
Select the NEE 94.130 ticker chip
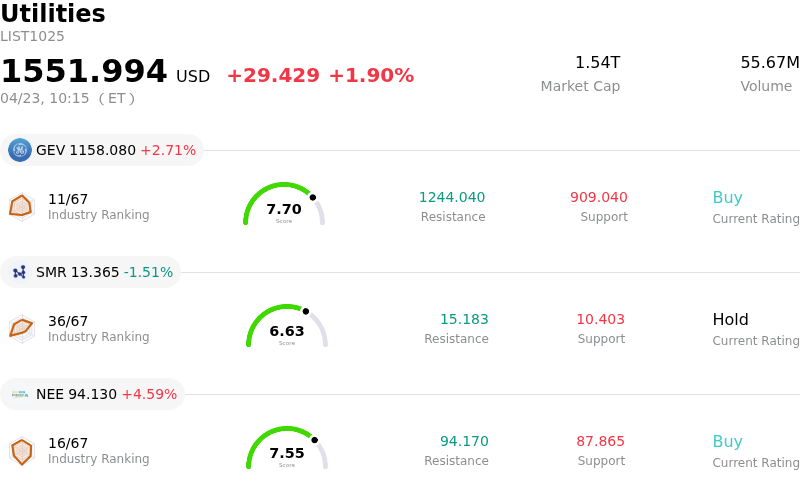93,394
